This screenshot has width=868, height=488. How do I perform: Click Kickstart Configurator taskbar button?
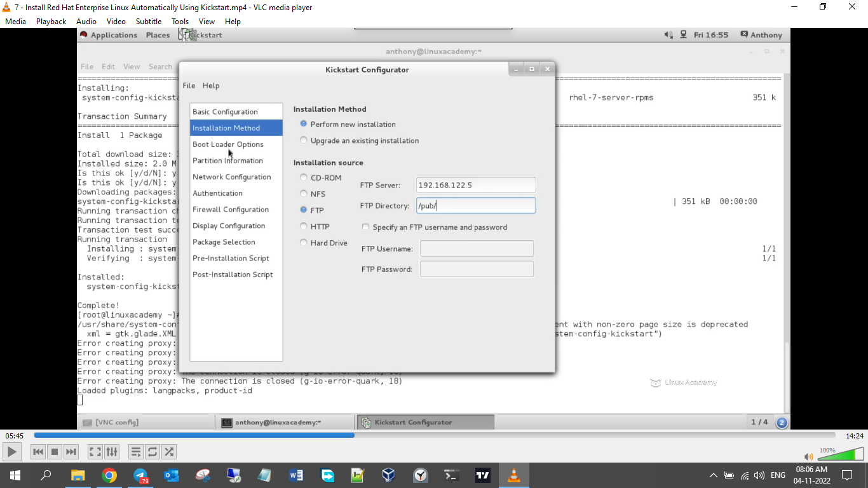[426, 422]
